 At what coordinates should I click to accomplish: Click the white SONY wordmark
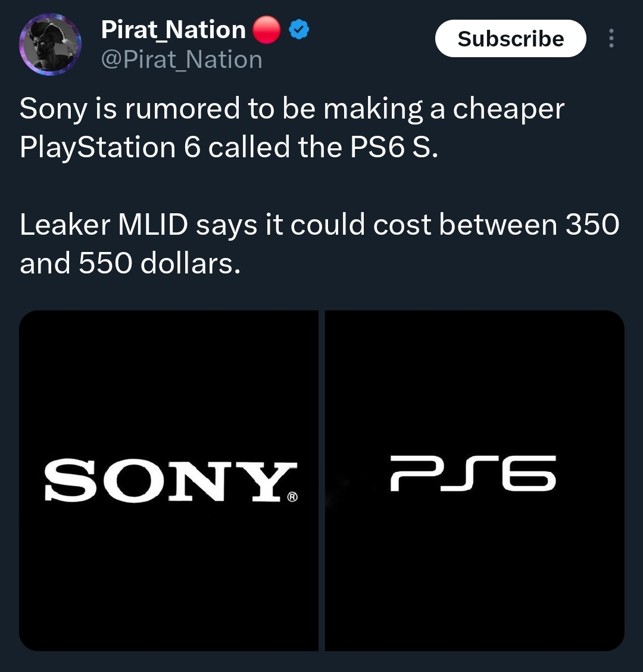(x=170, y=480)
